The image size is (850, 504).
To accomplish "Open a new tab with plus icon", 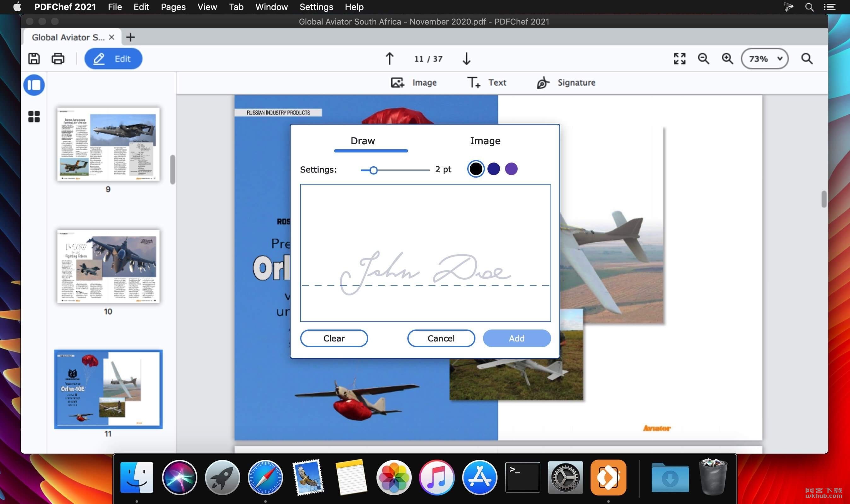I will 131,37.
